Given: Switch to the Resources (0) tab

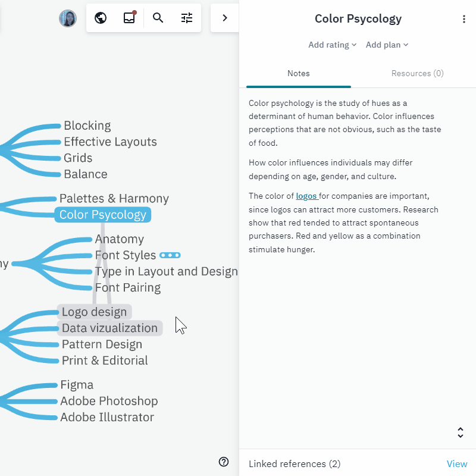Looking at the screenshot, I should click(x=417, y=74).
